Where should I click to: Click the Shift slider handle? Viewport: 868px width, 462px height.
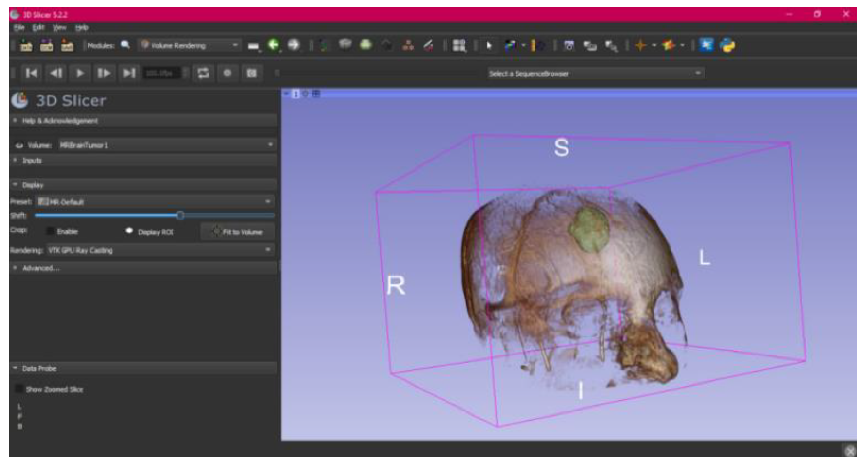[180, 215]
